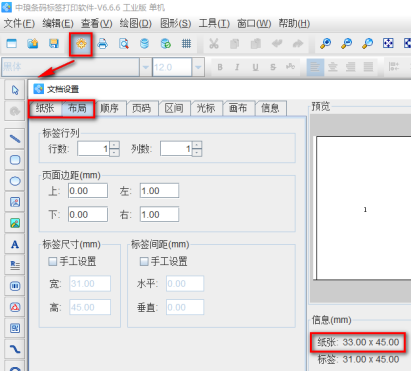Select the rich text tool
This screenshot has width=412, height=371.
pos(15,265)
